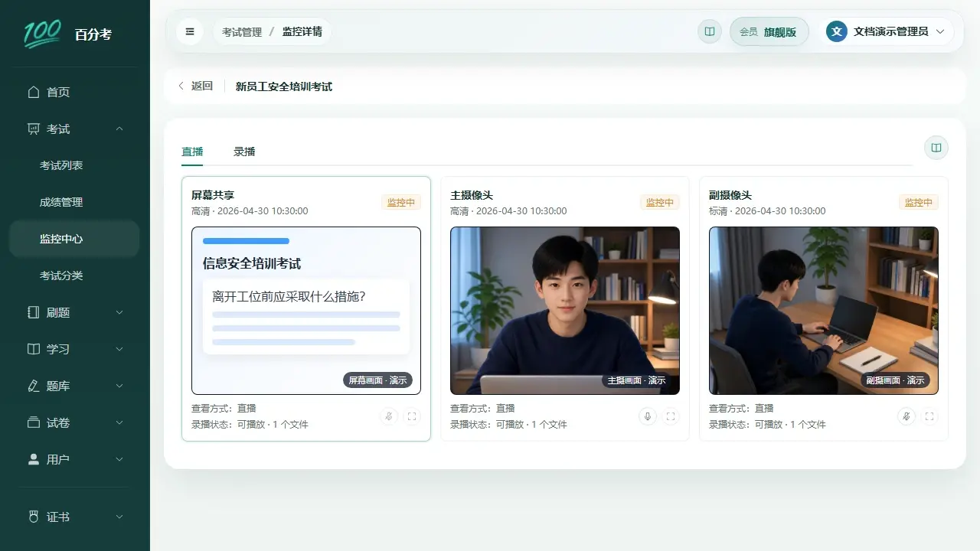Click the 副摄画面 · 演示 overlay label
This screenshot has height=551, width=980.
[895, 380]
